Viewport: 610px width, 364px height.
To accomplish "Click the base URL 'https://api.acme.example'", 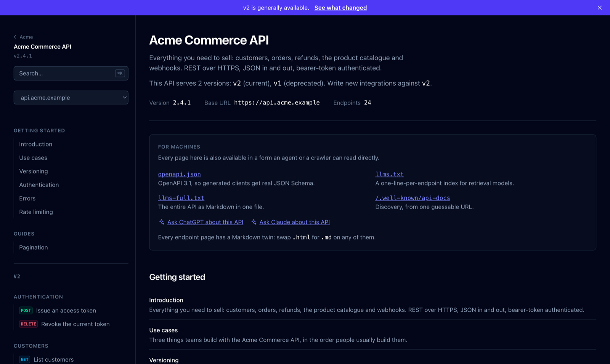I will pos(277,103).
